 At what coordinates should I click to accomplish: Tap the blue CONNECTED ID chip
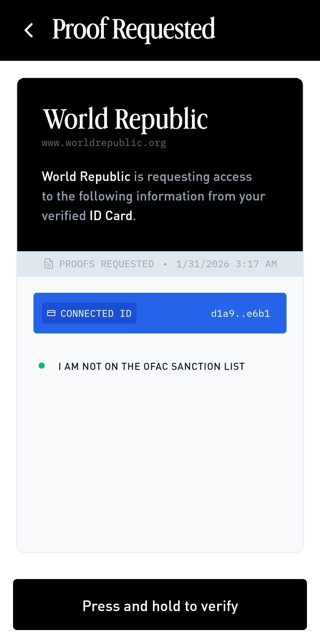89,313
